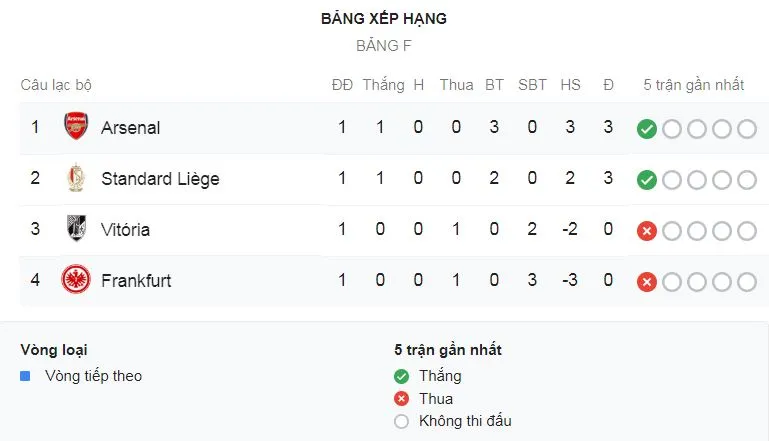The image size is (769, 441).
Task: Click the green Thắng legend icon
Action: [402, 376]
